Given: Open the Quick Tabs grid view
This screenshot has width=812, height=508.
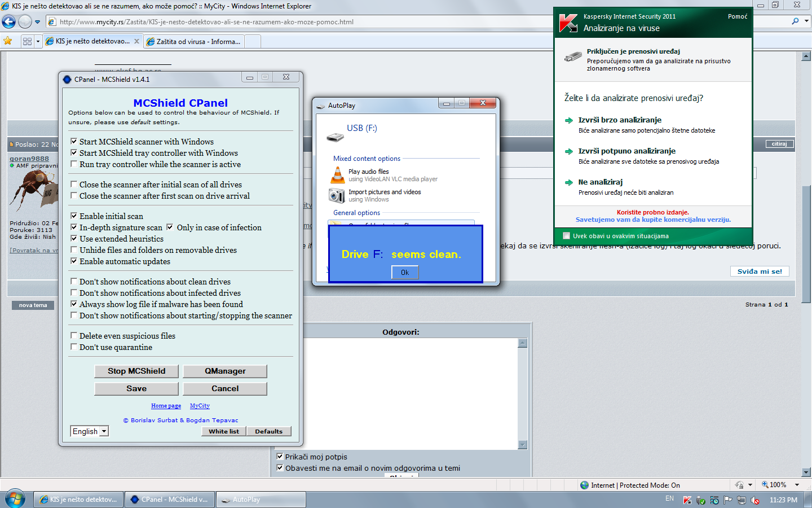Looking at the screenshot, I should pyautogui.click(x=27, y=41).
